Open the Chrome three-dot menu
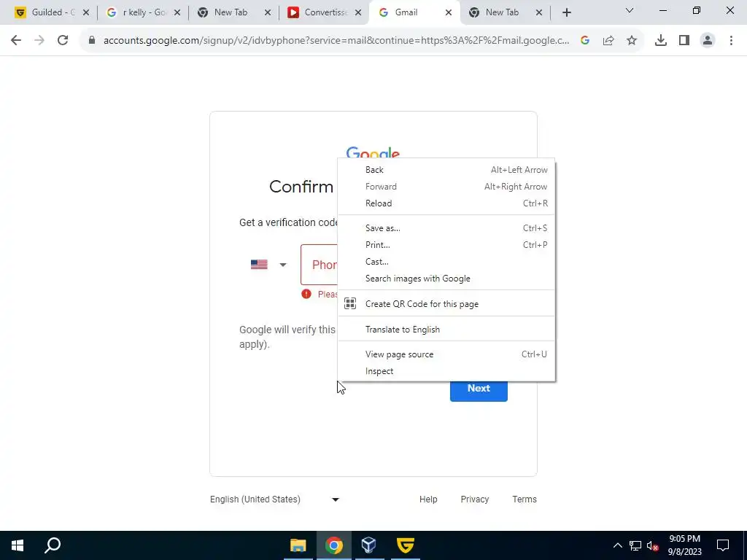This screenshot has height=560, width=747. pyautogui.click(x=731, y=41)
